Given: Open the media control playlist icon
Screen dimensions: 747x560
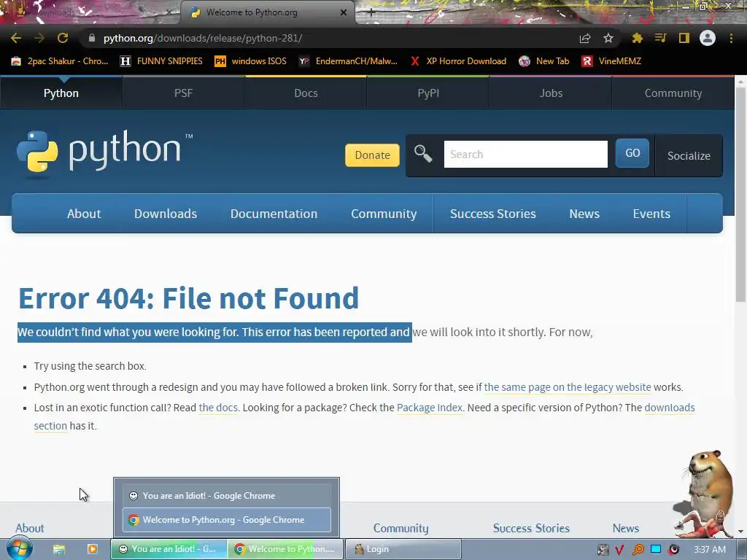Looking at the screenshot, I should pos(660,38).
